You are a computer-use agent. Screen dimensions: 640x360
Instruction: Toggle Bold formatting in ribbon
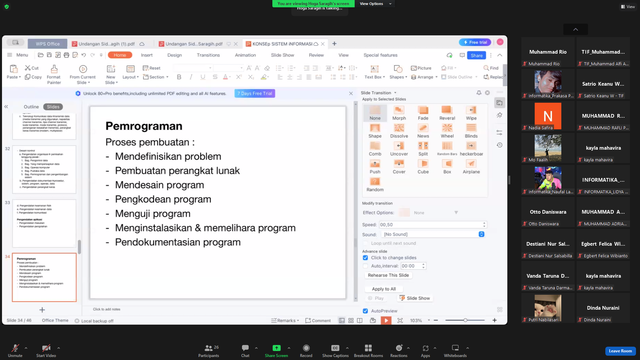coord(179,77)
